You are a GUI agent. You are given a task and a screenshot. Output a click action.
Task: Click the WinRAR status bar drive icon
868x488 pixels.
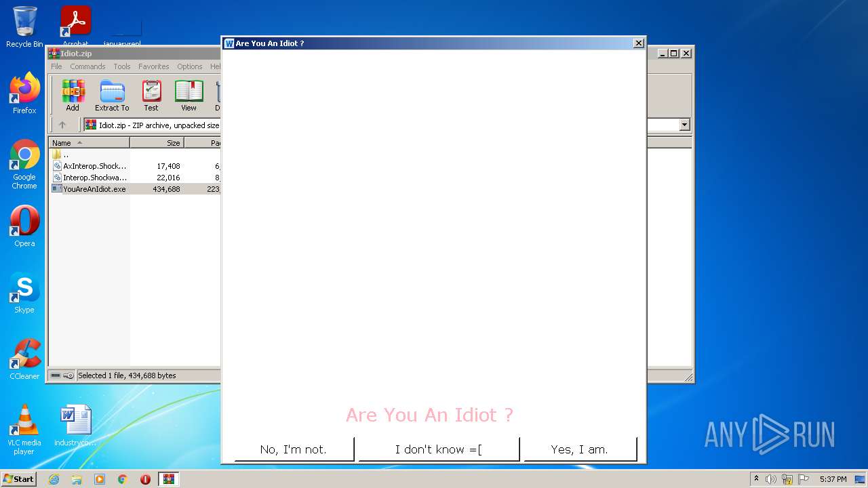(56, 375)
